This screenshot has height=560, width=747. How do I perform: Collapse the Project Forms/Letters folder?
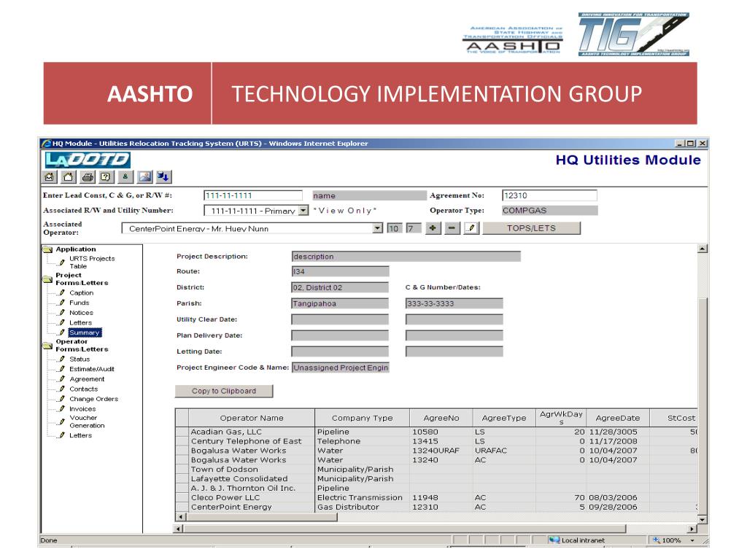(47, 279)
